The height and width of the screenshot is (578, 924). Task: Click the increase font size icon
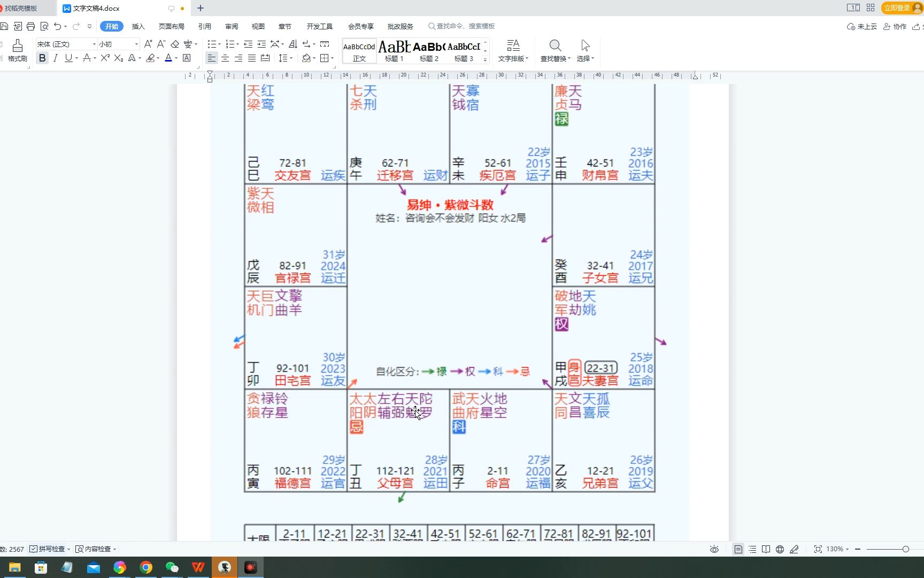[148, 44]
